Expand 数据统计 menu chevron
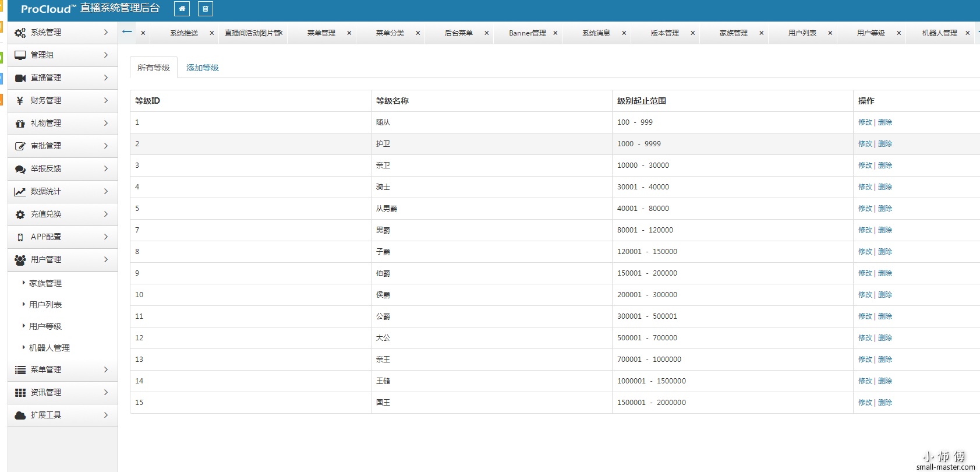The height and width of the screenshot is (472, 980). click(x=106, y=191)
